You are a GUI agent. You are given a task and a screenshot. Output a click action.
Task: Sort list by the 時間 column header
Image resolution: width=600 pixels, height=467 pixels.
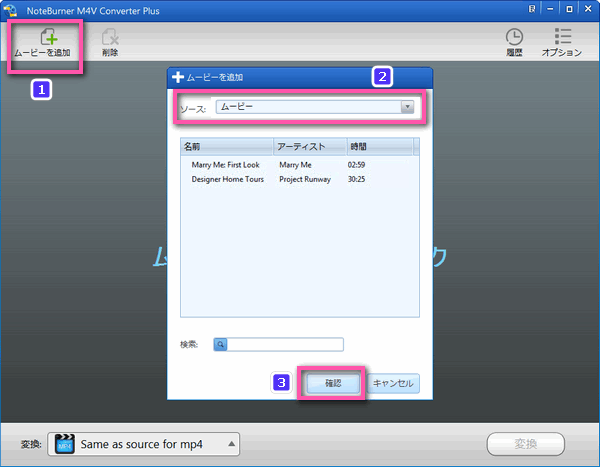coord(380,147)
